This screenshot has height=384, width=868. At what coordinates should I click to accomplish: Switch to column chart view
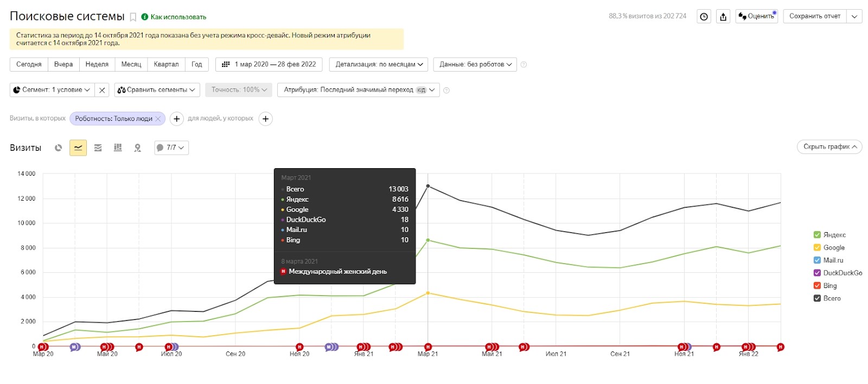pos(118,148)
